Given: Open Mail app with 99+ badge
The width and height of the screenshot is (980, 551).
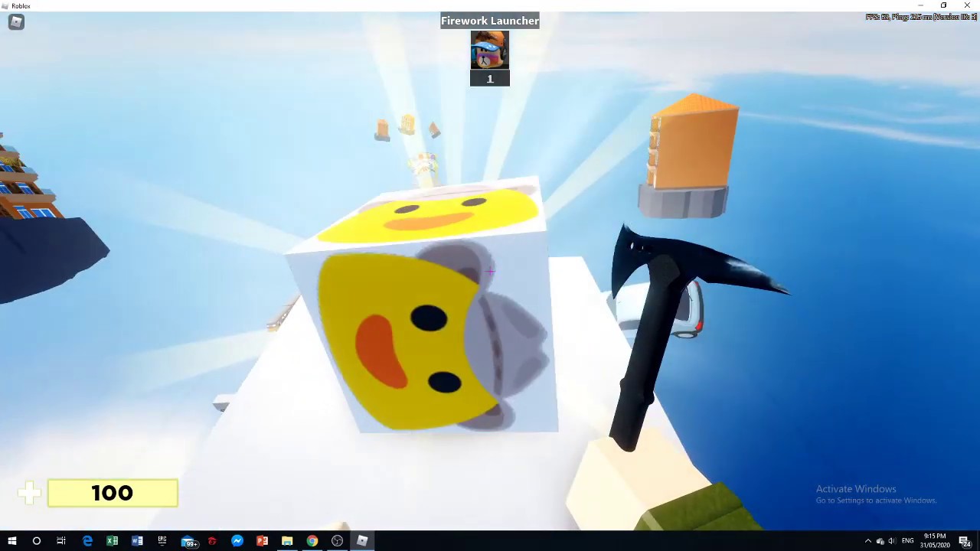Looking at the screenshot, I should point(188,542).
